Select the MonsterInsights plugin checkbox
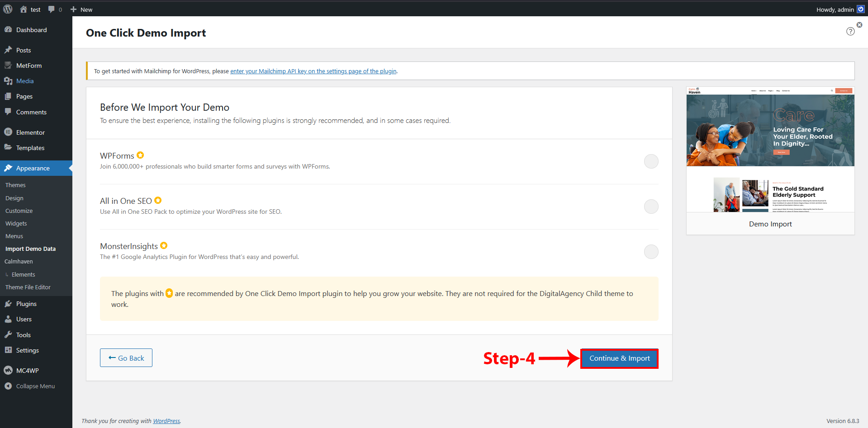 click(x=651, y=252)
